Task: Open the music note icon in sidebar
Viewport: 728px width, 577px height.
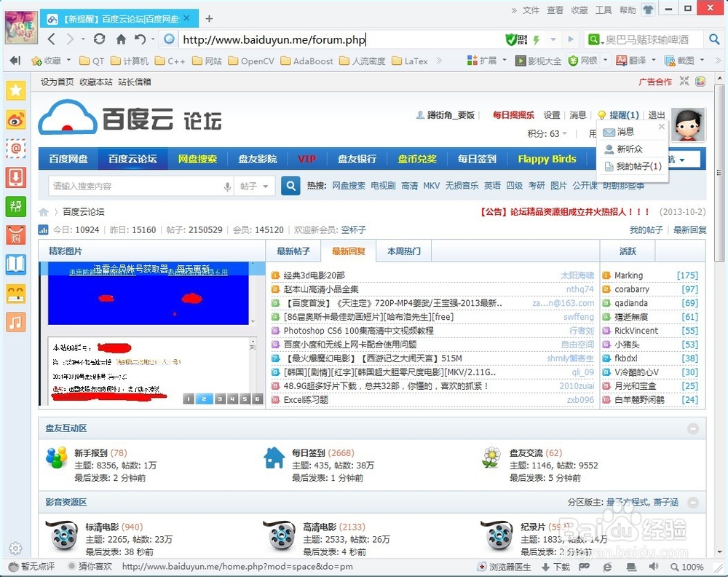Action: (16, 322)
